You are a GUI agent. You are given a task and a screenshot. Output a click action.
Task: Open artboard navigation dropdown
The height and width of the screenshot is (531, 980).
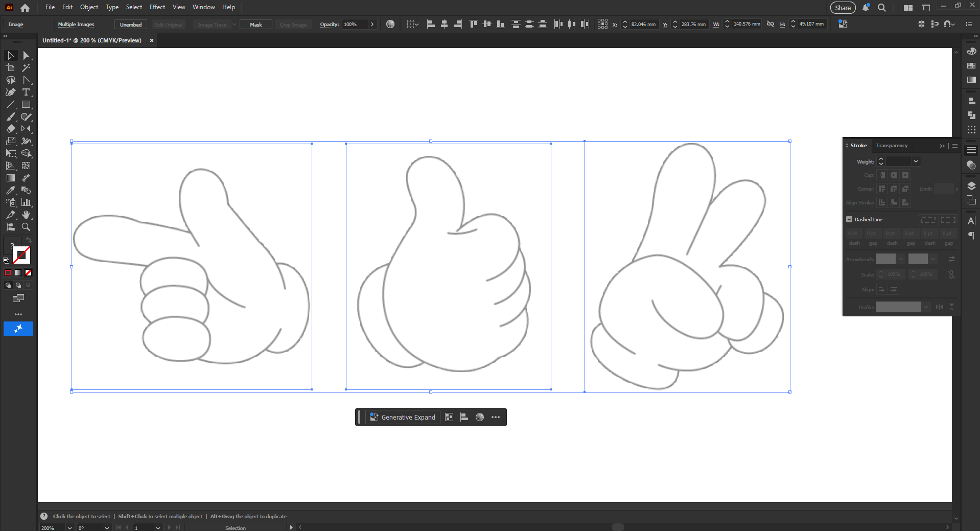158,528
